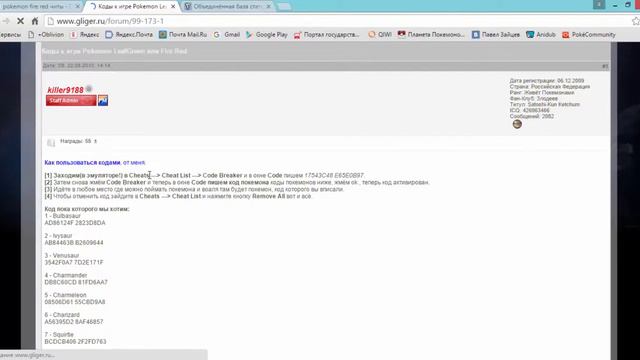
Task: Click the Gmail bookmark favicon
Action: coord(216,35)
